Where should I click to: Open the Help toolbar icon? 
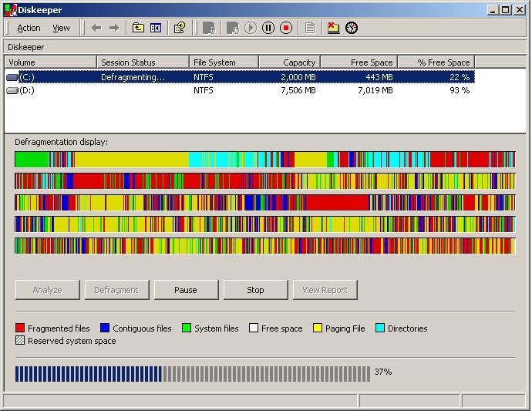(x=180, y=28)
